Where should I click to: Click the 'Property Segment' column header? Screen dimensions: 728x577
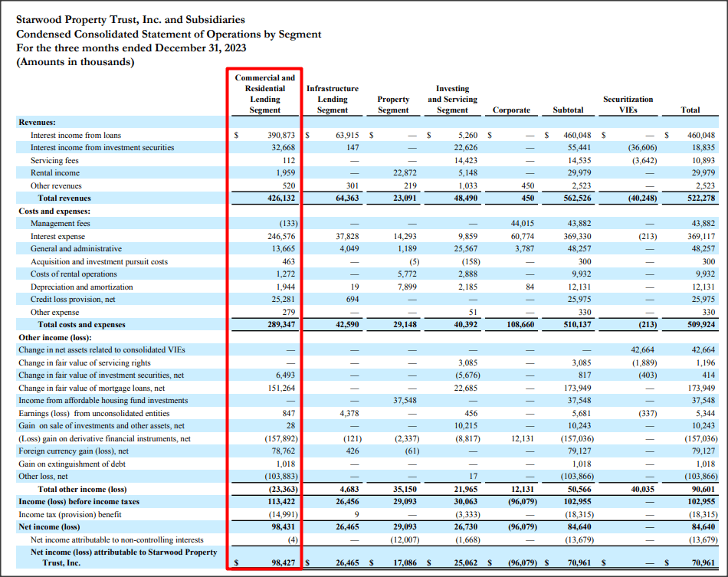coord(393,104)
